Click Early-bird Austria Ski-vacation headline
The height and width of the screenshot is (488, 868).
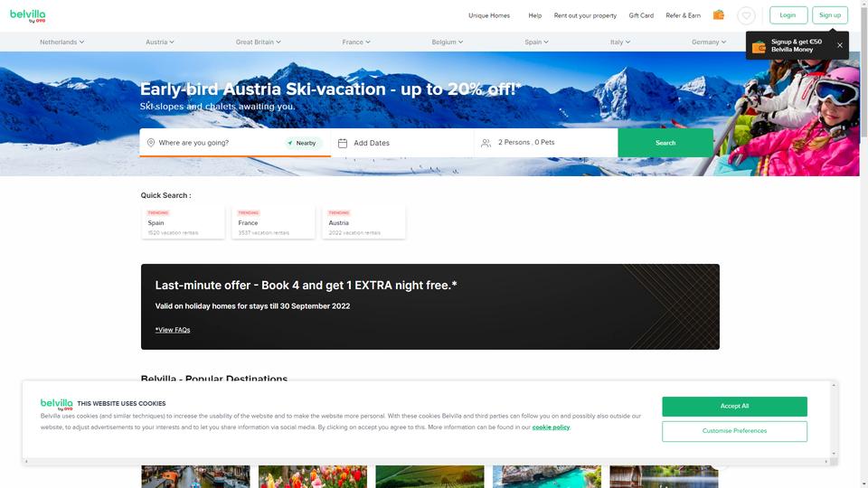click(331, 89)
